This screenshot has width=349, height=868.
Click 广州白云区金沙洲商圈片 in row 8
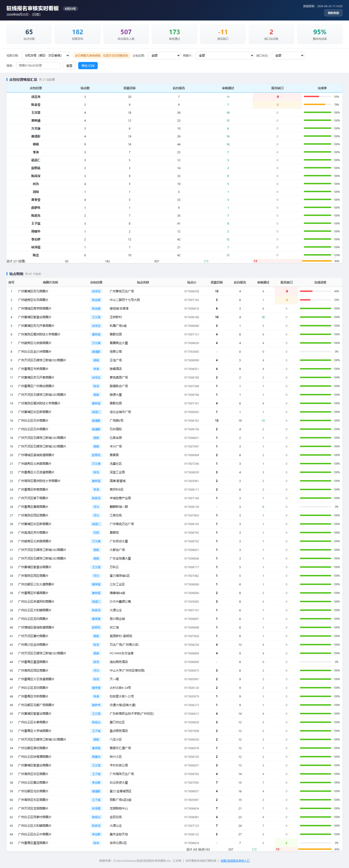click(x=35, y=352)
